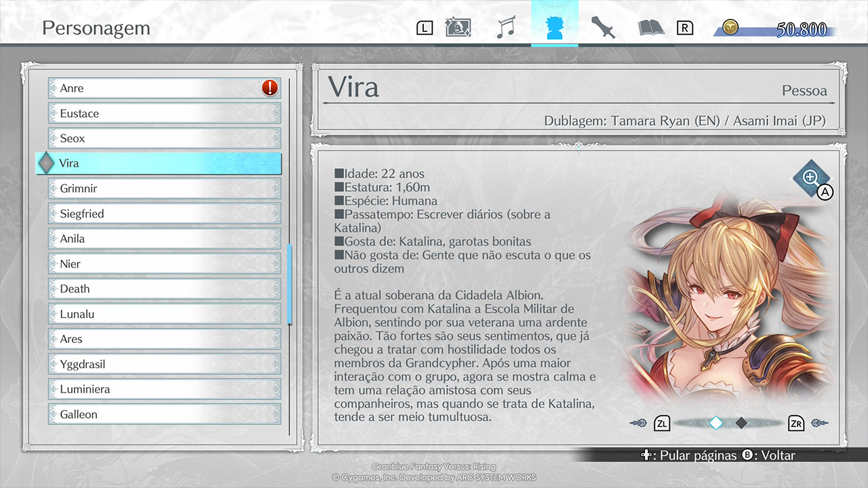
Task: Click the 'Espécie: Humana' line
Action: [386, 201]
